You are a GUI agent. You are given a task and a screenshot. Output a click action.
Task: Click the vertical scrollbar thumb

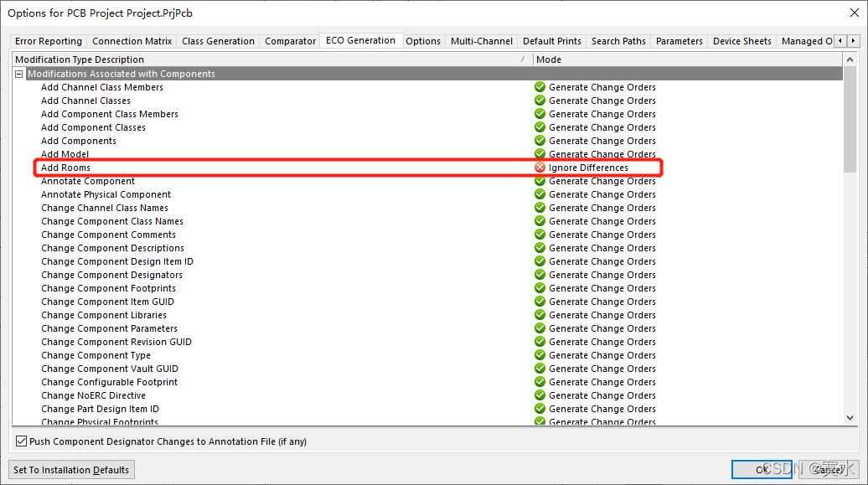(850, 119)
